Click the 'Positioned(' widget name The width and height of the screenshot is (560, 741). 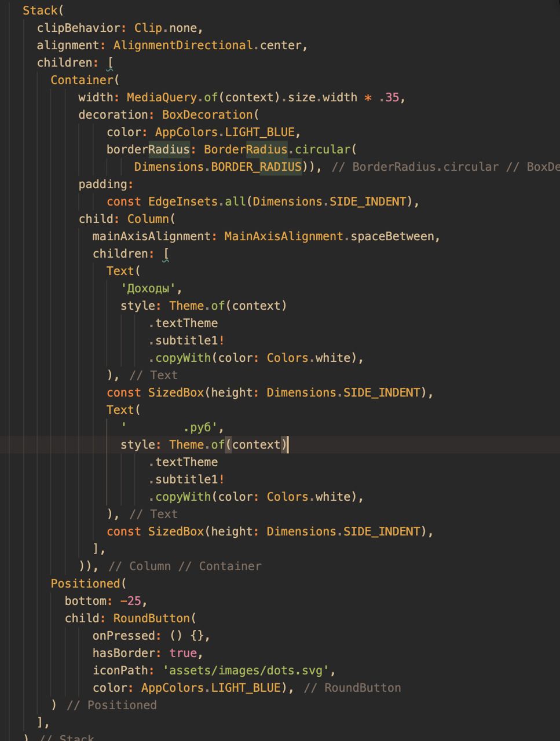(89, 584)
